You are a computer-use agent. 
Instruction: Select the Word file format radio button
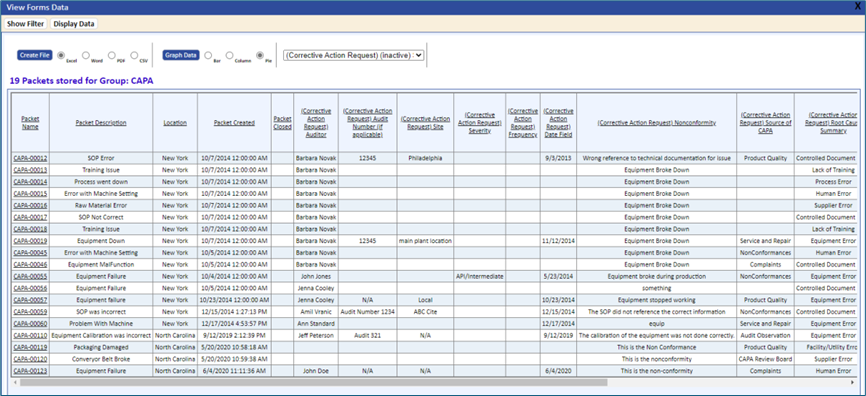[86, 55]
